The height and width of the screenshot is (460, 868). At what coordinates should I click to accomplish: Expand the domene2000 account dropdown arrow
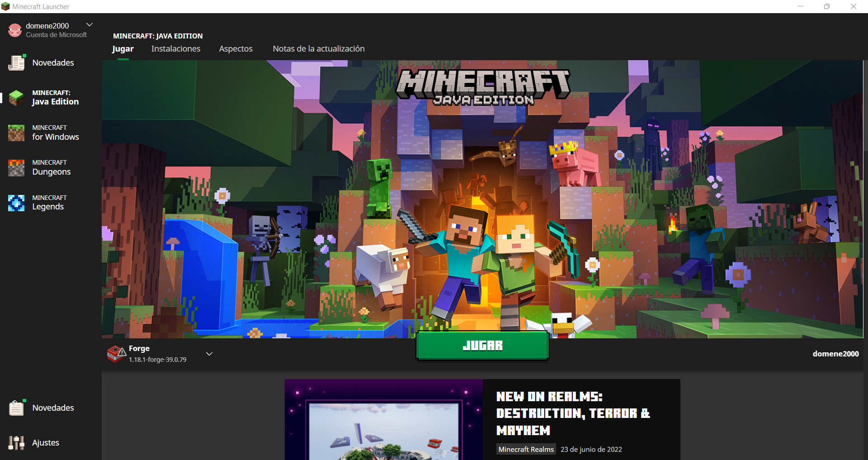[90, 24]
